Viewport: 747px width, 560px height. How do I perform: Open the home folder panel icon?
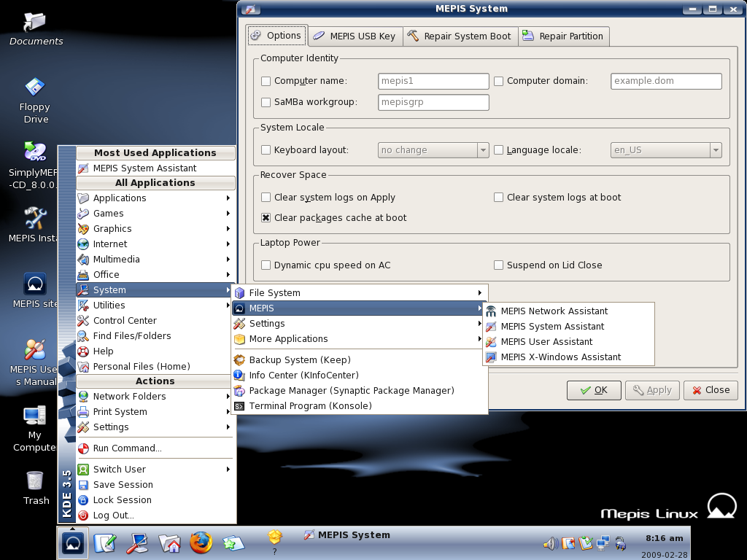click(169, 542)
